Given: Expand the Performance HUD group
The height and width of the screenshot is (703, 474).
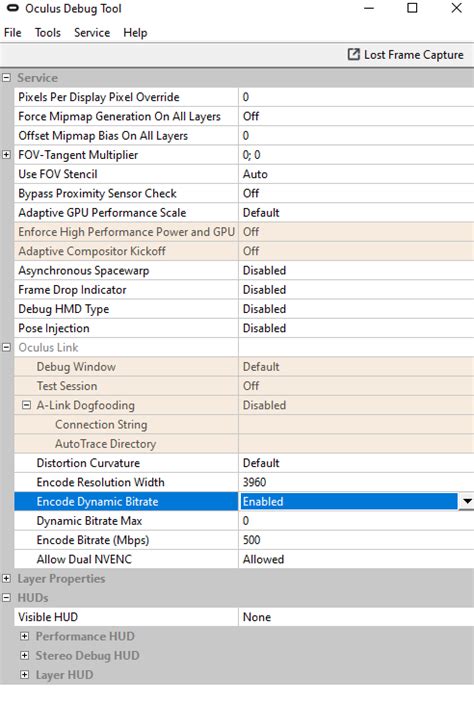Looking at the screenshot, I should (25, 636).
